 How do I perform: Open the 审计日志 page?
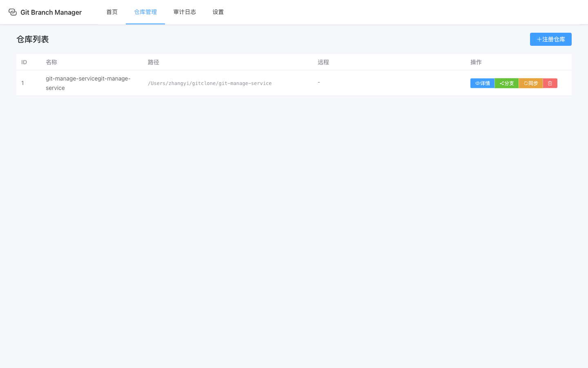185,12
